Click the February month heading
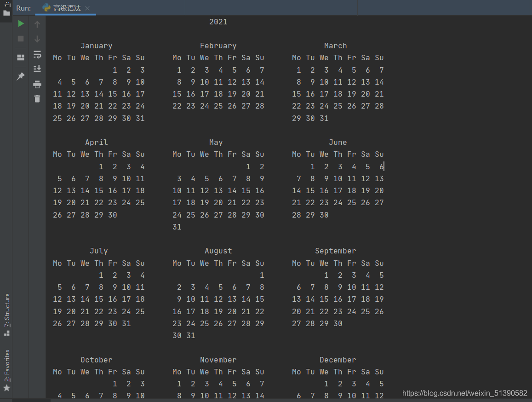 tap(218, 46)
